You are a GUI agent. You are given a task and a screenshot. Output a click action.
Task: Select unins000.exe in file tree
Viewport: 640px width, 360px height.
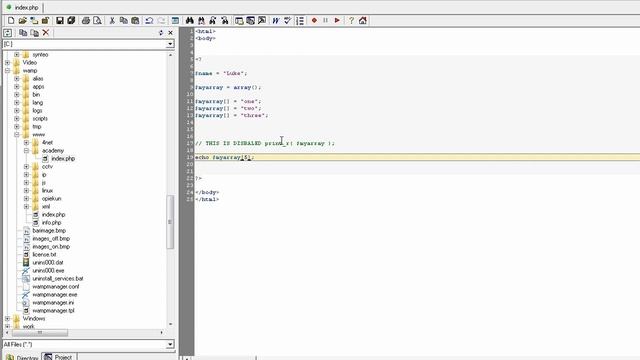tap(48, 271)
